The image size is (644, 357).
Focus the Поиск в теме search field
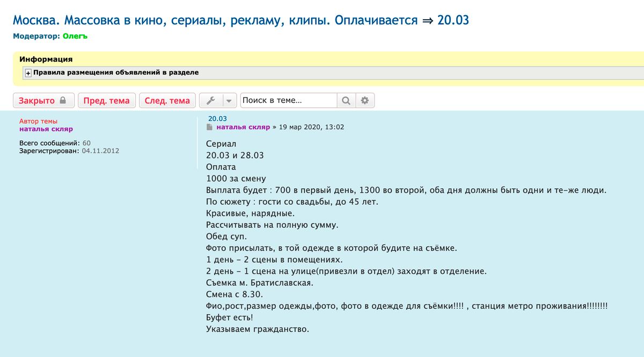pyautogui.click(x=288, y=100)
